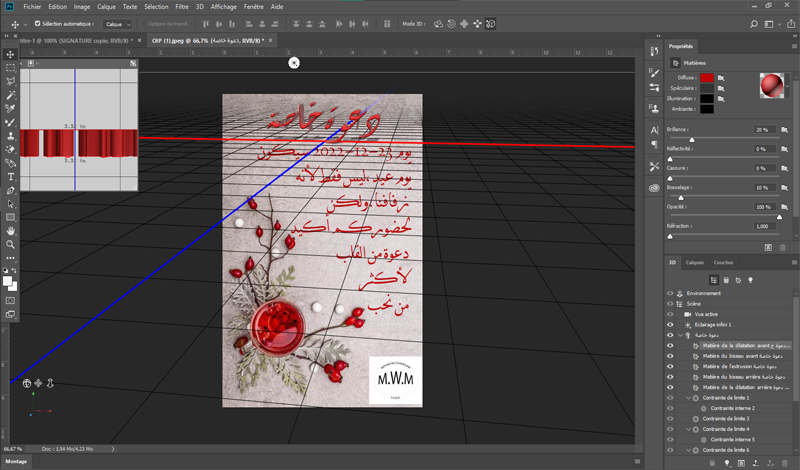Open the search icon in options bar
The image size is (800, 470).
754,24
